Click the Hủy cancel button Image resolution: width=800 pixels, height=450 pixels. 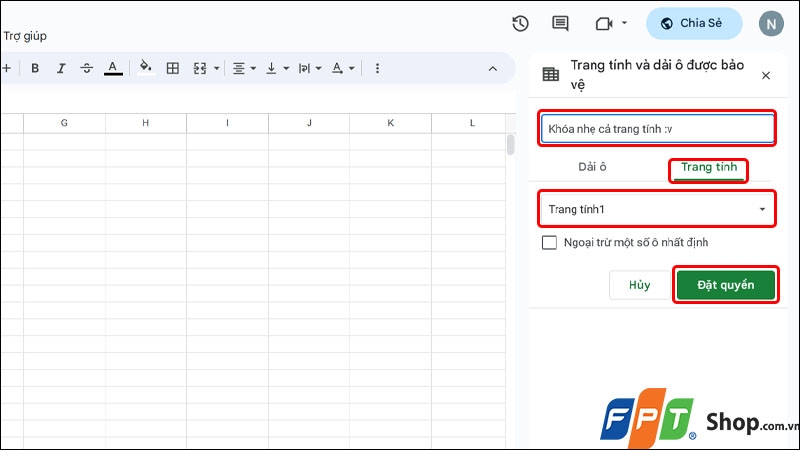[639, 285]
